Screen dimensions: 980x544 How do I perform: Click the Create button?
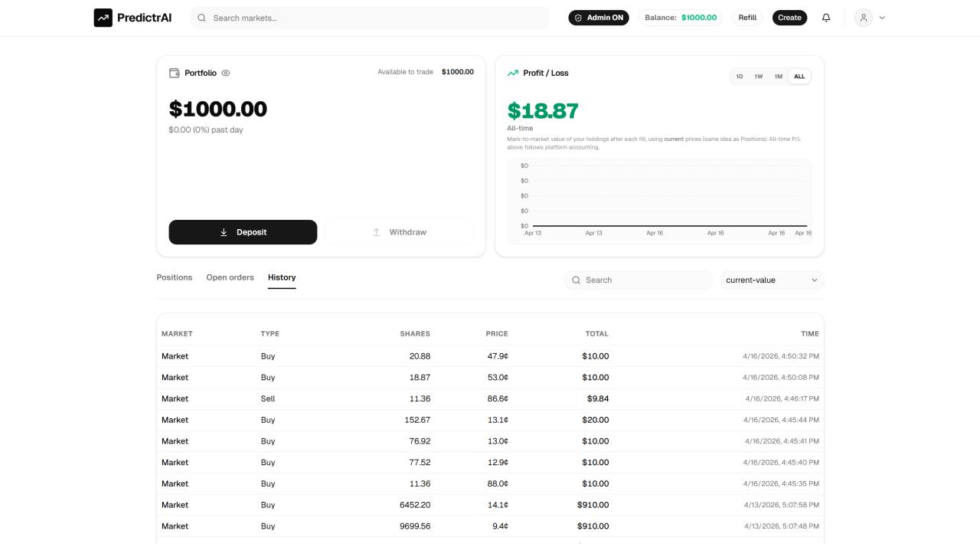789,18
